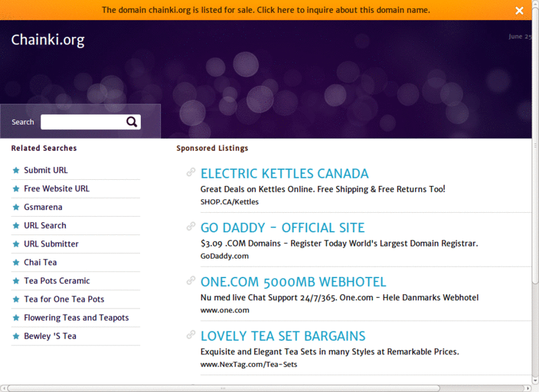Open the Gsmarena related search
This screenshot has width=539, height=392.
coord(43,207)
